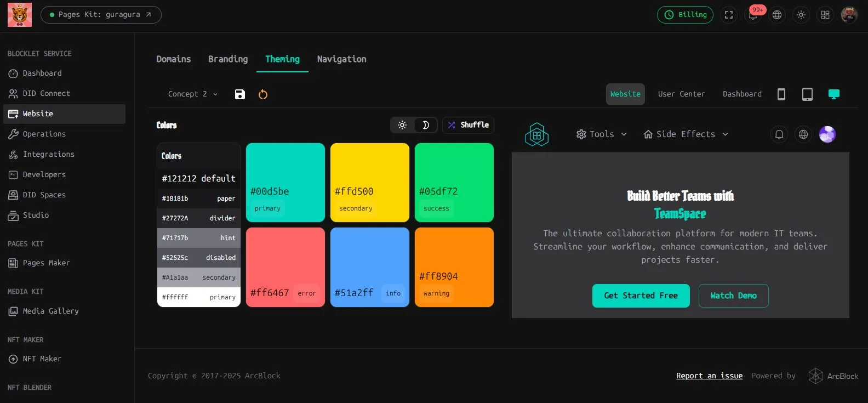Open DID Spaces in the sidebar

pyautogui.click(x=64, y=195)
